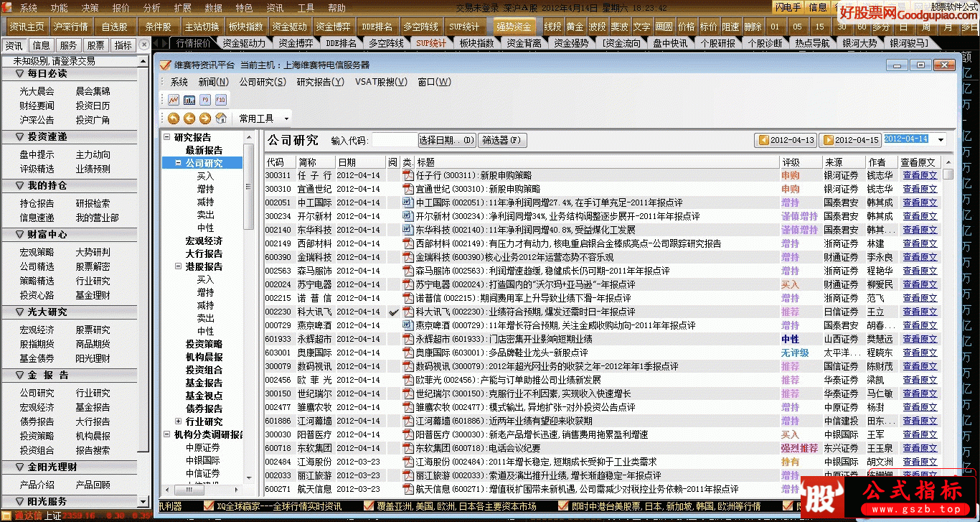Click the report table vertical scrollbar up arrow
The width and height of the screenshot is (980, 522).
click(x=948, y=162)
